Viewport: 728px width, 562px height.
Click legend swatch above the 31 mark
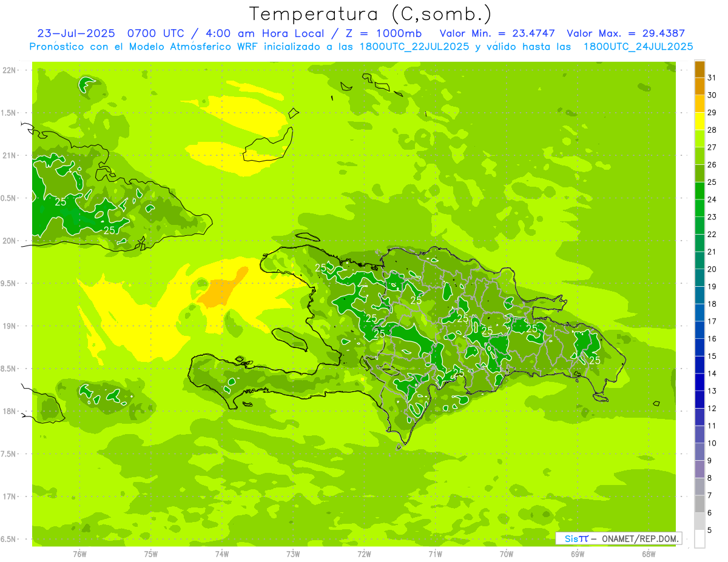click(699, 69)
